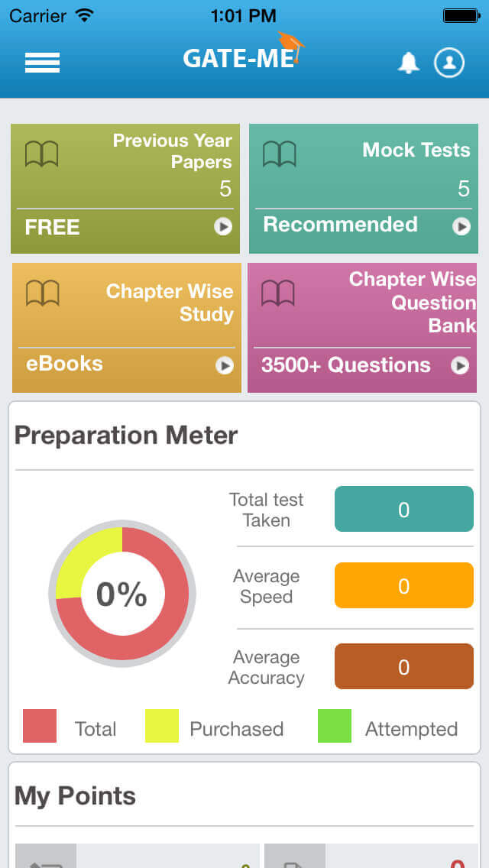
Task: Toggle the green Attempted legend entry
Action: point(335,728)
